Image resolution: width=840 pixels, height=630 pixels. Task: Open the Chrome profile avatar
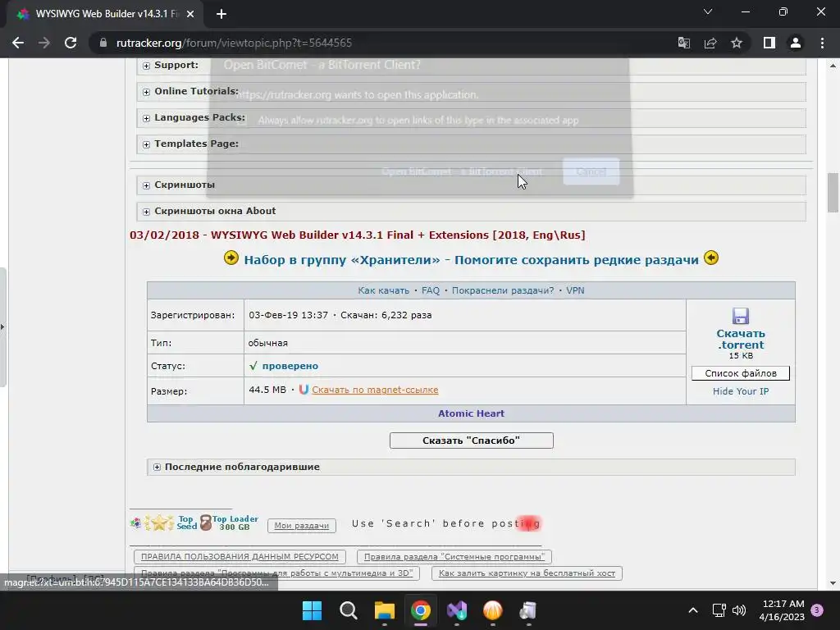(796, 43)
